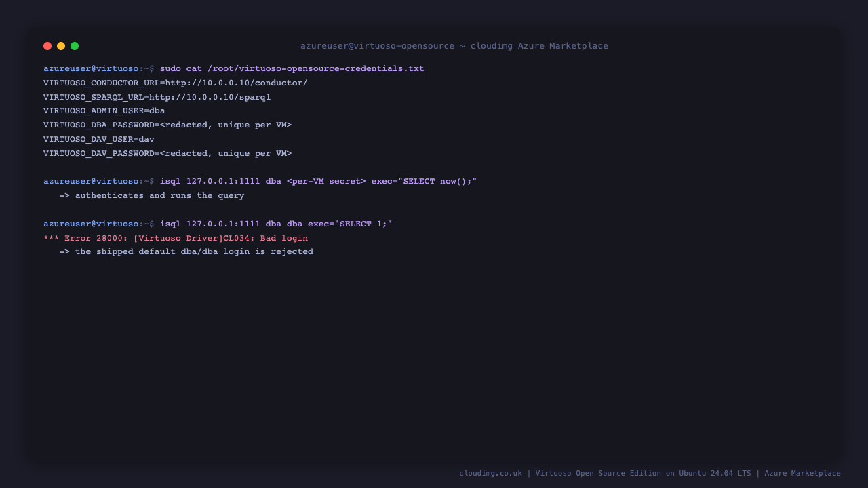Click the red Error 28000 Bad login line
This screenshot has width=868, height=488.
tap(176, 239)
